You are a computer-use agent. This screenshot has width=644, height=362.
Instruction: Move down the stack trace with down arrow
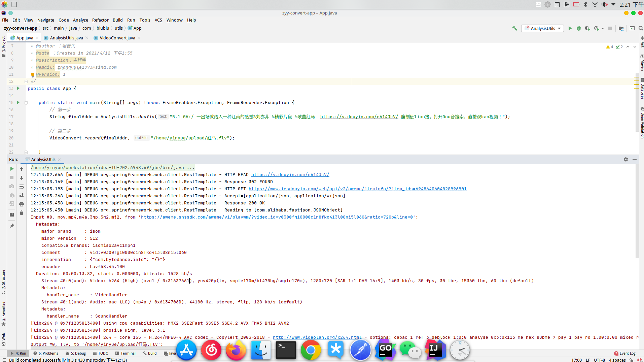tap(22, 177)
